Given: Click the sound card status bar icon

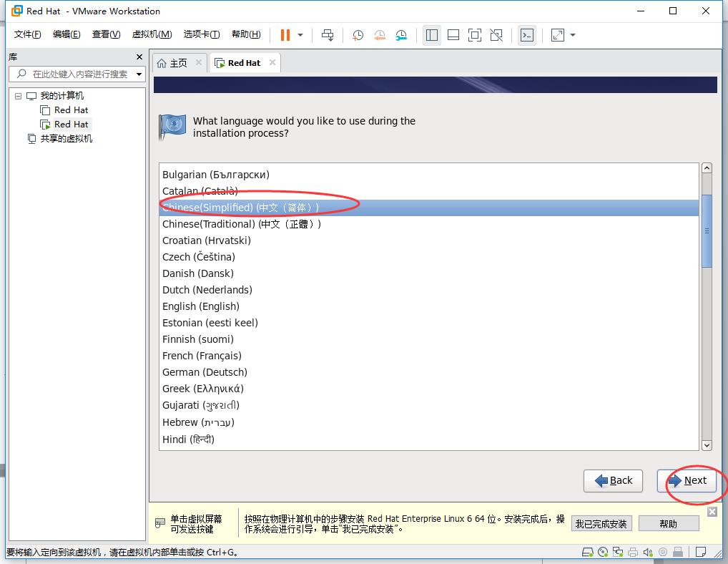Looking at the screenshot, I should point(648,552).
